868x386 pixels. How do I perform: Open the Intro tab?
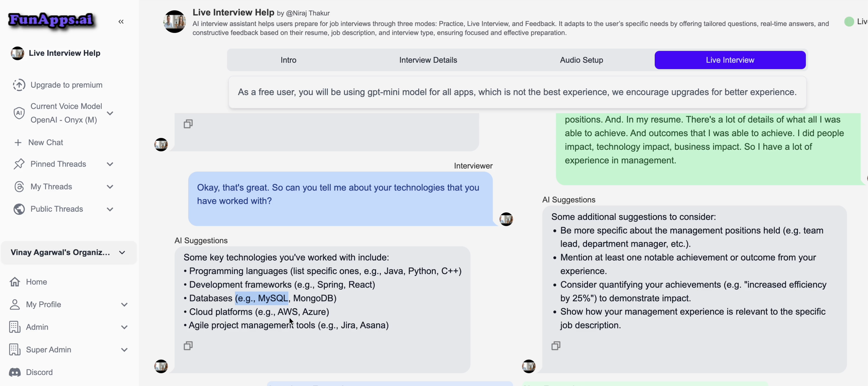click(288, 60)
